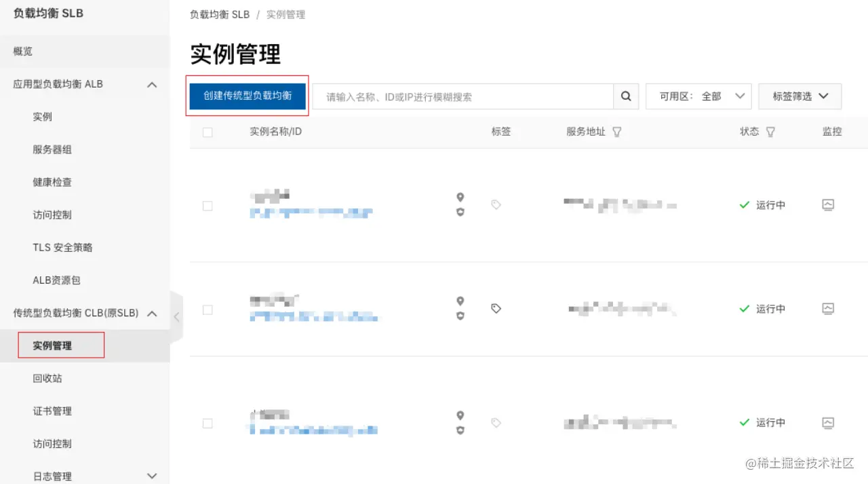This screenshot has width=868, height=484.
Task: Collapse the sidebar with the arrow handle
Action: [x=176, y=316]
